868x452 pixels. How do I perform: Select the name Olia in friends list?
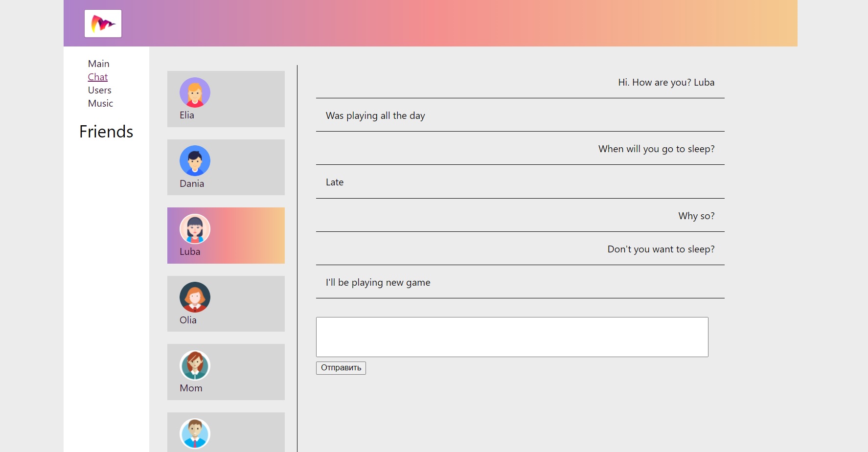[x=188, y=320]
